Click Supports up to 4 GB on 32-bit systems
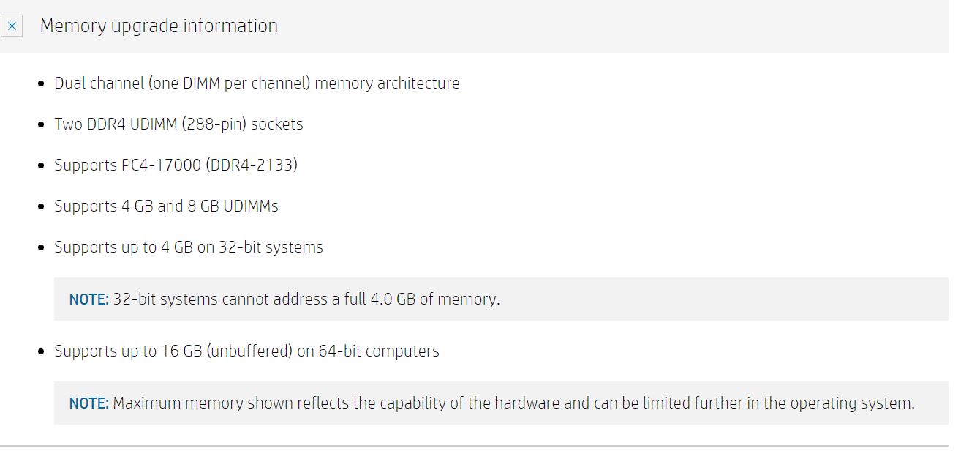The width and height of the screenshot is (980, 451). [189, 247]
